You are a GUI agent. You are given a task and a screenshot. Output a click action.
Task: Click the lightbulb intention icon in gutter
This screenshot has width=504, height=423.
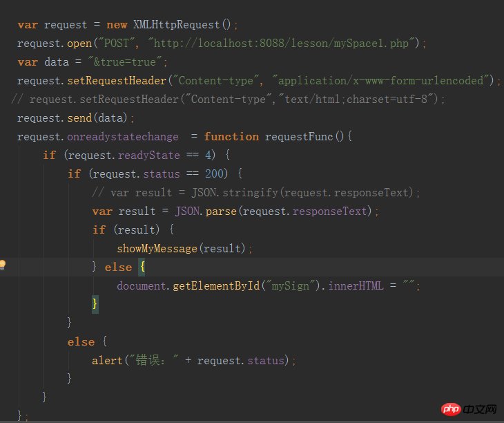3,265
